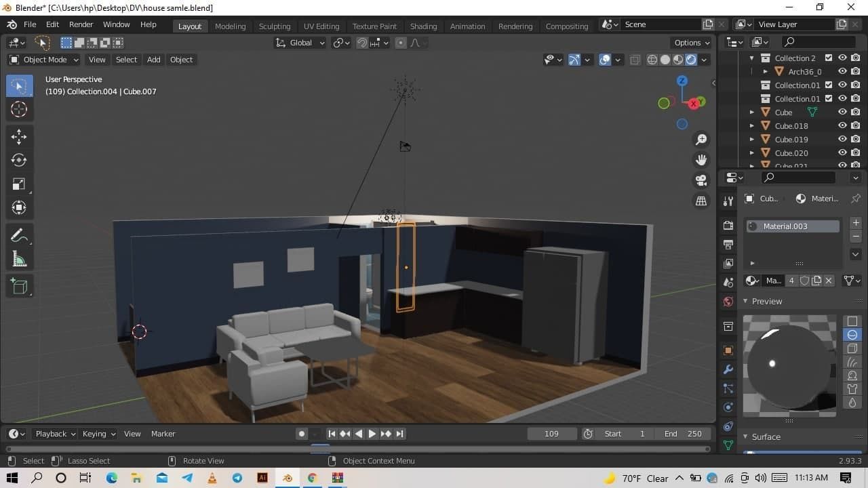Viewport: 868px width, 488px height.
Task: Open the Transform Orientation dropdown showing Global
Action: (x=300, y=43)
